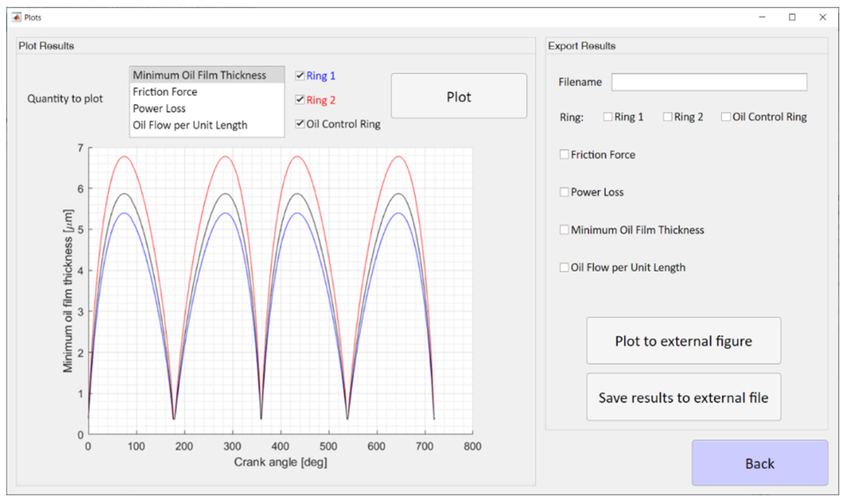Check Ring 2 export checkbox
848x504 pixels.
[667, 117]
